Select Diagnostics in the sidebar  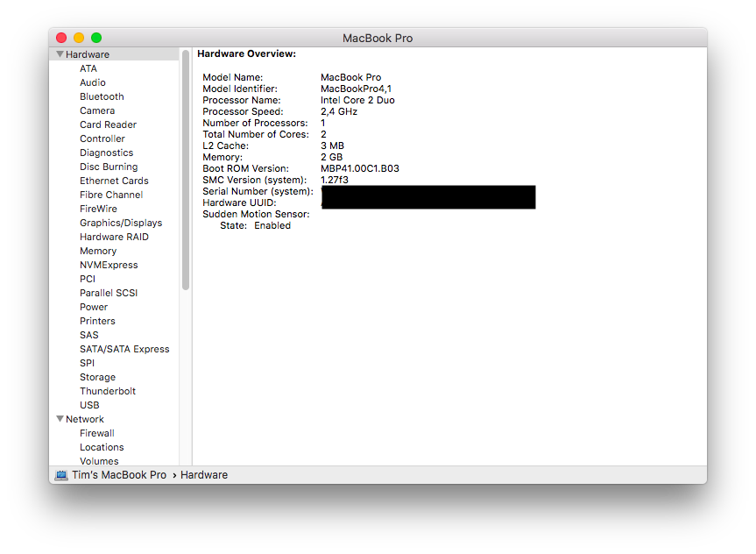pos(107,153)
